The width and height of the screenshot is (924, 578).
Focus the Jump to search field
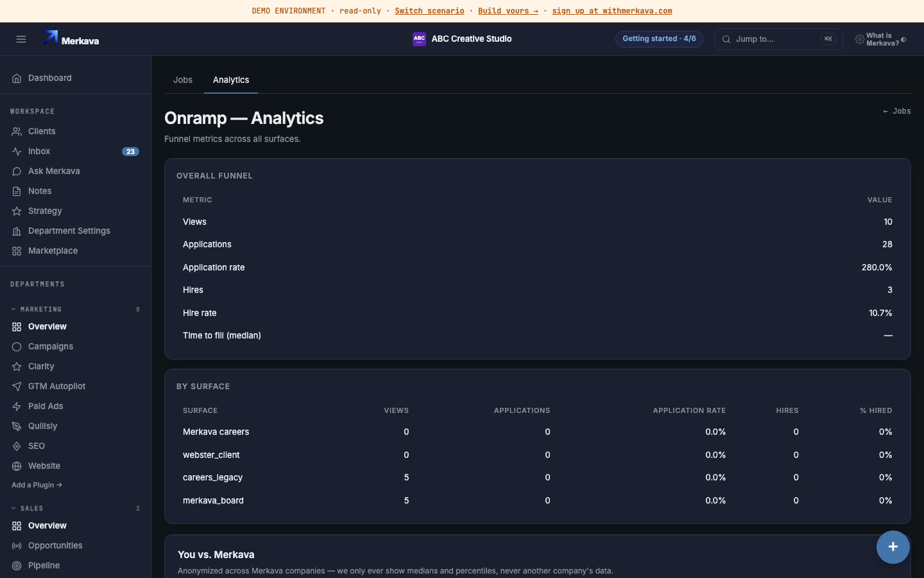(778, 39)
